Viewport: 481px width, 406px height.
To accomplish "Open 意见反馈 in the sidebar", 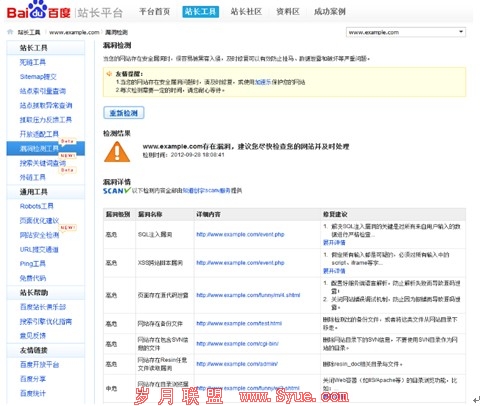I will [x=33, y=336].
